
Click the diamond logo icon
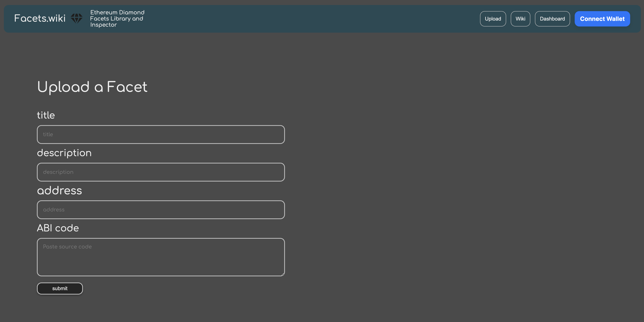tap(76, 18)
